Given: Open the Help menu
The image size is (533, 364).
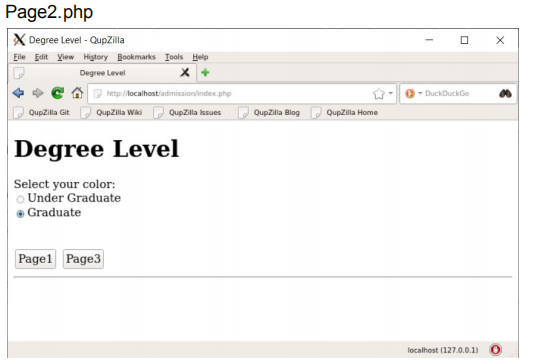Looking at the screenshot, I should pos(200,57).
